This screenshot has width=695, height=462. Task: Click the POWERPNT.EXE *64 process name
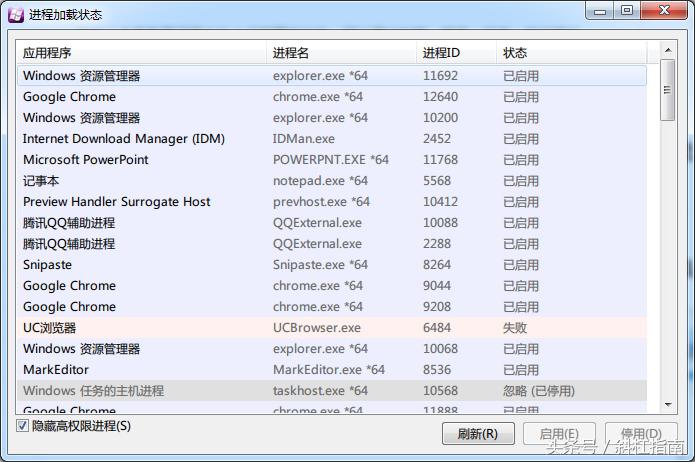(x=331, y=160)
